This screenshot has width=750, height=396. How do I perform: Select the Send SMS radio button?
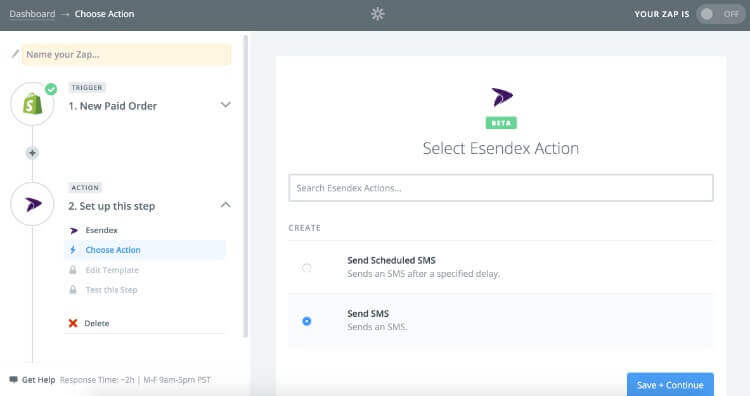[x=307, y=321]
